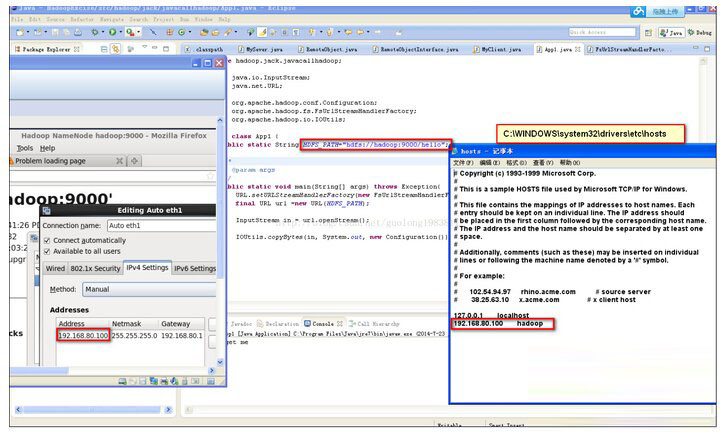Open dropdown arrow next to Run icon

[121, 32]
